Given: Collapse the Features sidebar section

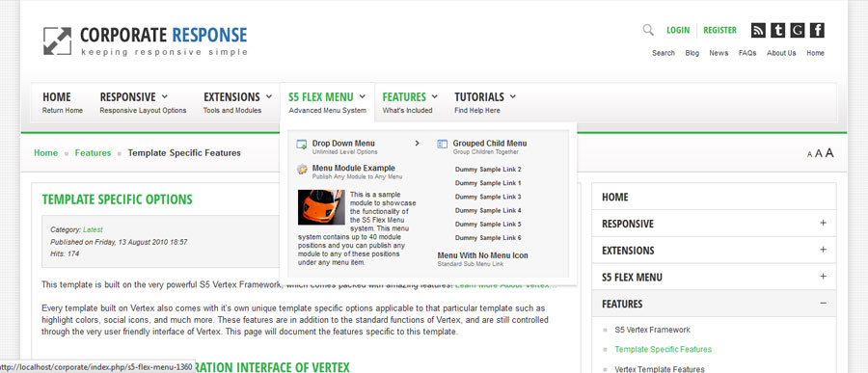Looking at the screenshot, I should (823, 304).
